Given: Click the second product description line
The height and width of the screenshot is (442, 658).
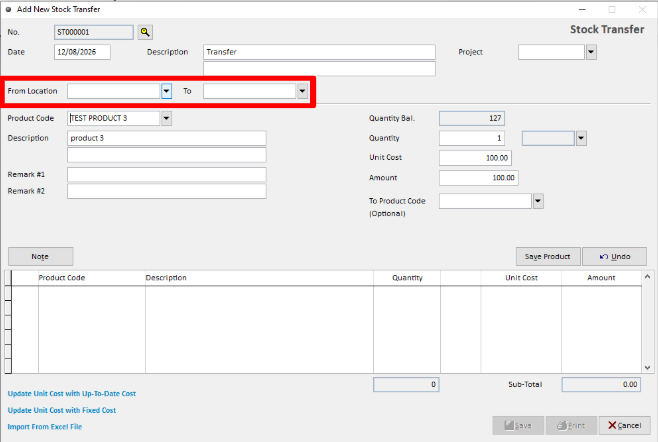Looking at the screenshot, I should pos(167,155).
